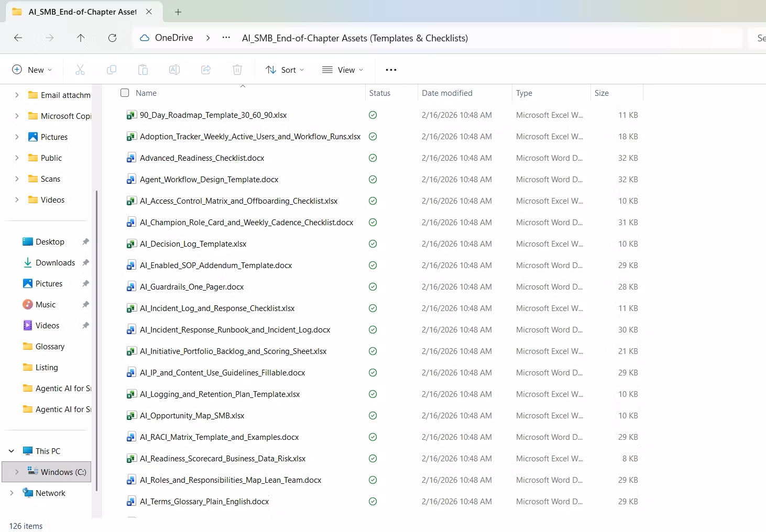The height and width of the screenshot is (532, 766).
Task: Open pinned Videos with purple icon
Action: pos(47,326)
